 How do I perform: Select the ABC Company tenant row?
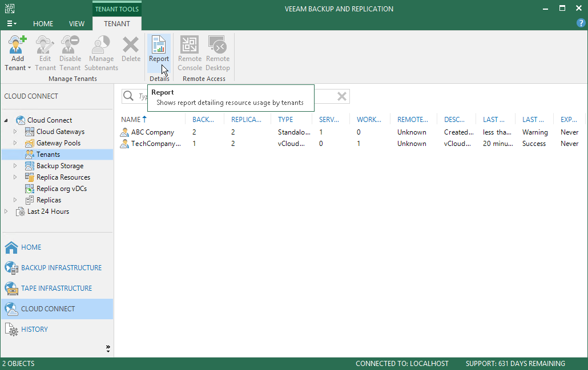pyautogui.click(x=352, y=132)
